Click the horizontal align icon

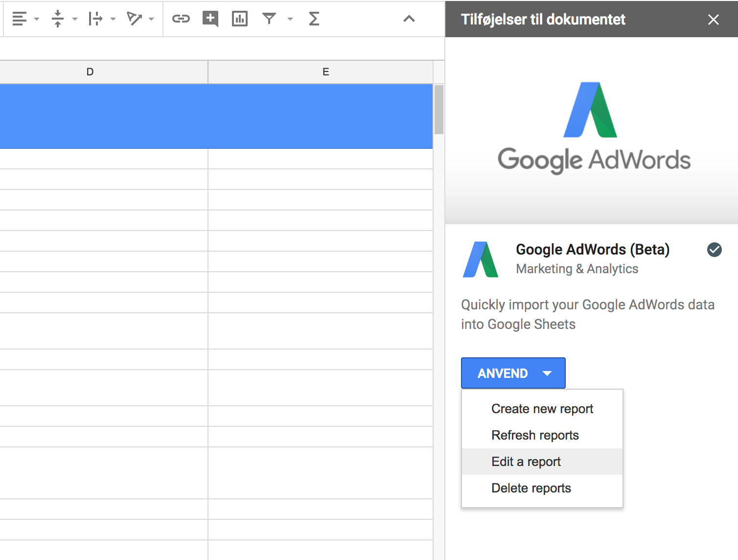click(19, 19)
